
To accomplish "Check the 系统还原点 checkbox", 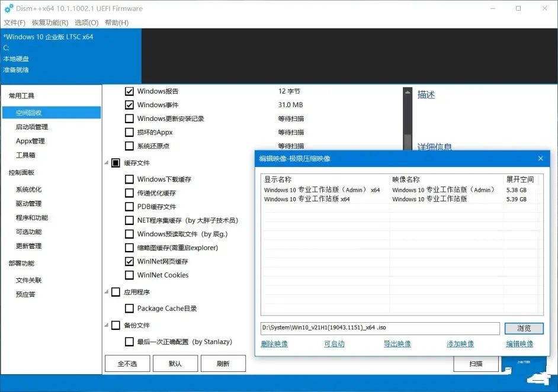I will pos(129,146).
